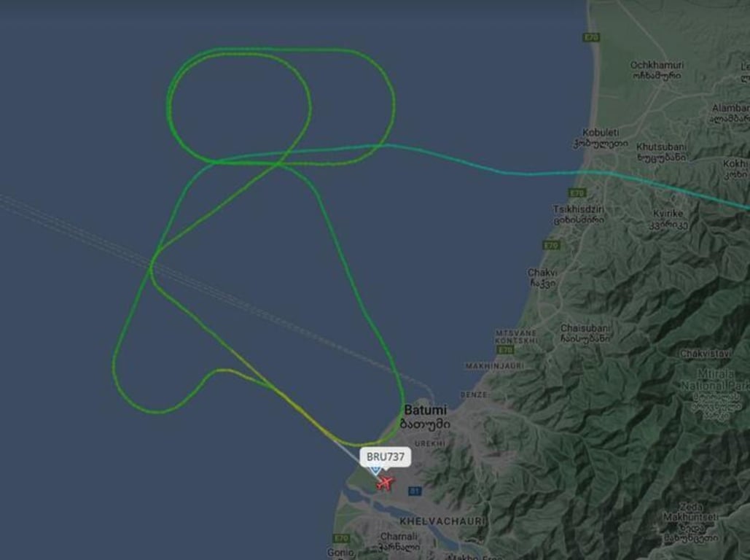Click the blue road shield beside the airplane

415,491
